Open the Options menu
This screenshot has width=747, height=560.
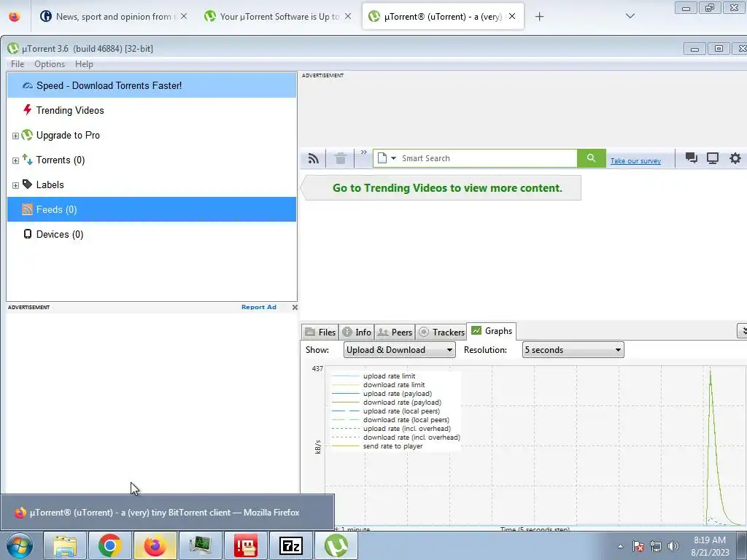click(x=50, y=64)
